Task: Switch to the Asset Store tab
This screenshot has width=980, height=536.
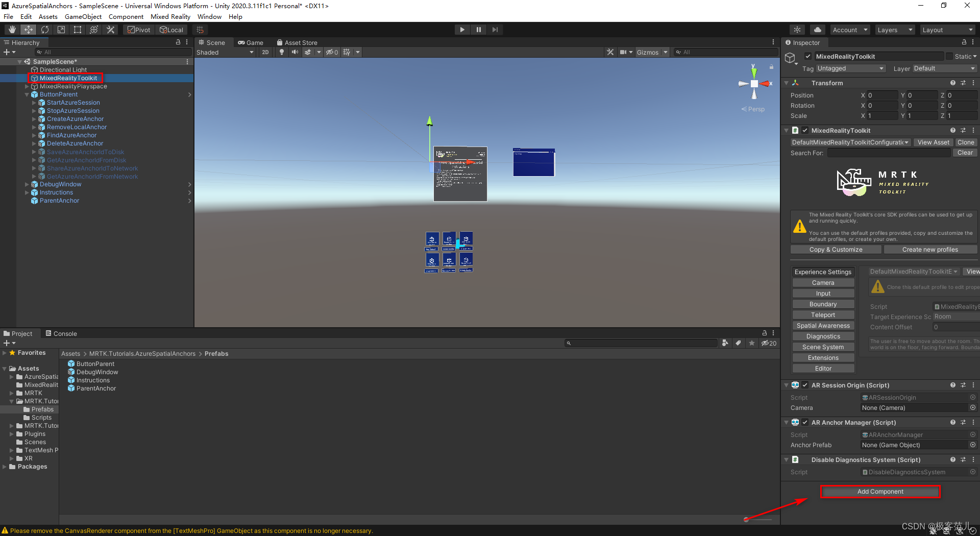Action: 297,42
